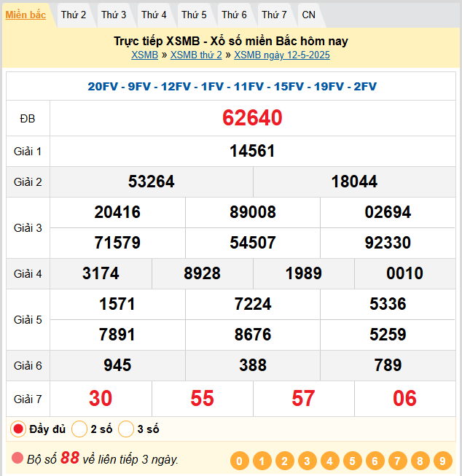The width and height of the screenshot is (462, 476).
Task: Click the Giải 2 number 53264
Action: point(151,182)
